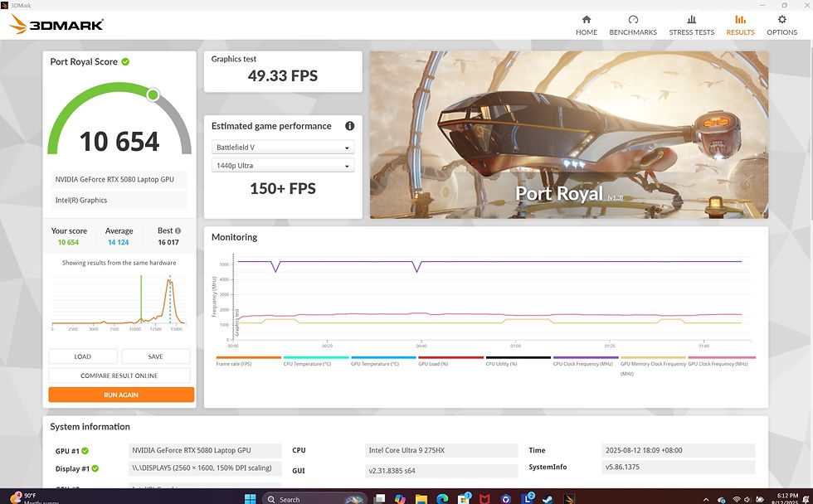Open the Battlefield V game dropdown
Viewport: 813px width, 504px height.
tap(283, 147)
